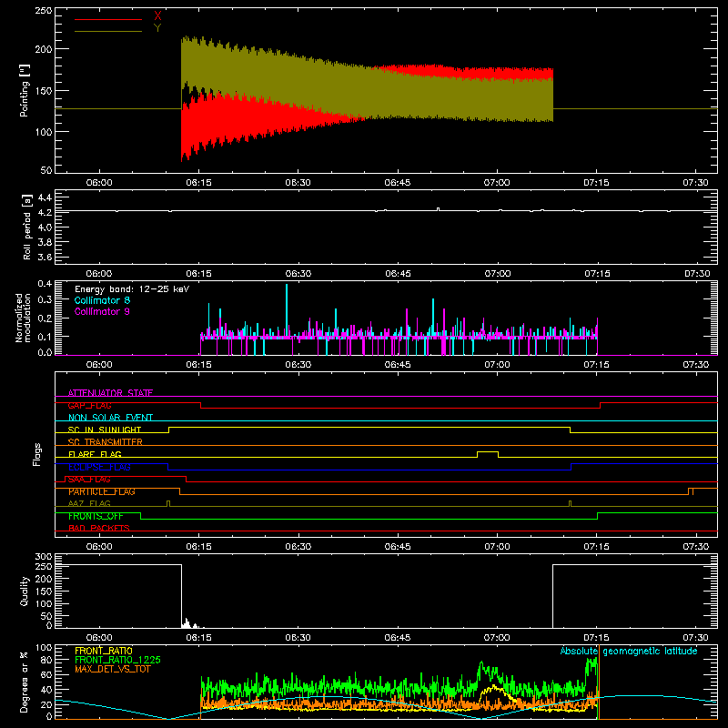Click the 06:30 label under the Quality plot
Viewport: 728px width, 728px height.
coord(298,638)
